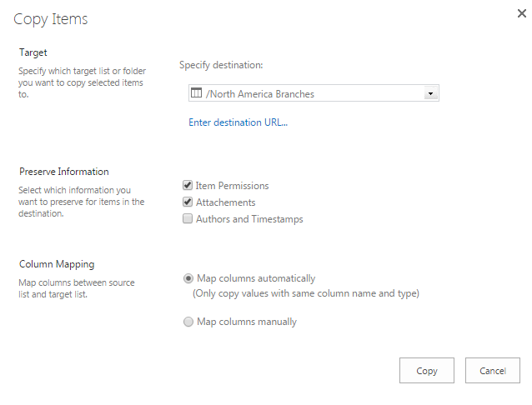
Task: Click the Authors and Timestamps label
Action: tap(249, 219)
